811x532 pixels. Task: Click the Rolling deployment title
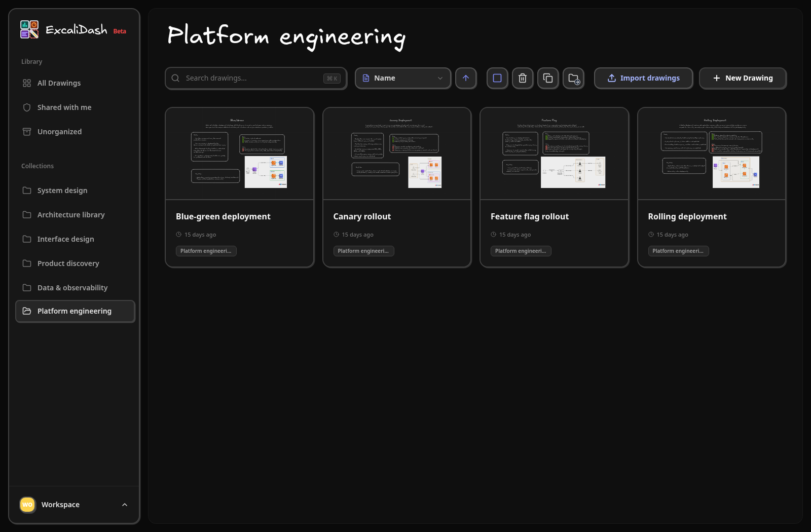(x=687, y=216)
